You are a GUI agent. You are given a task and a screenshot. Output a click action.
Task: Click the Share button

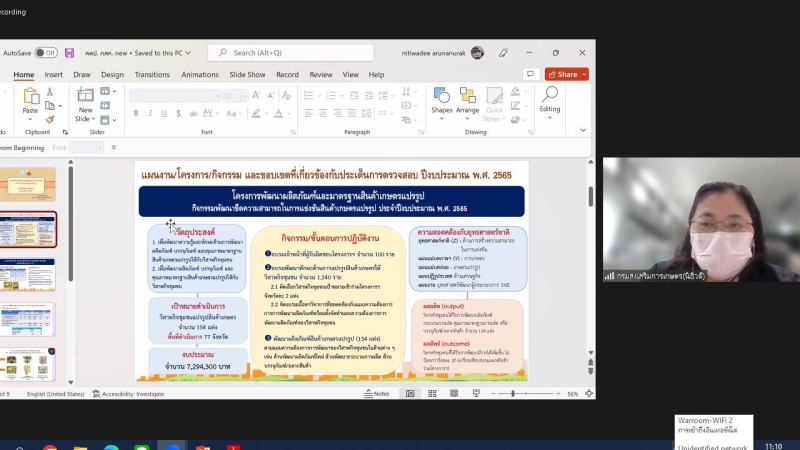(566, 74)
